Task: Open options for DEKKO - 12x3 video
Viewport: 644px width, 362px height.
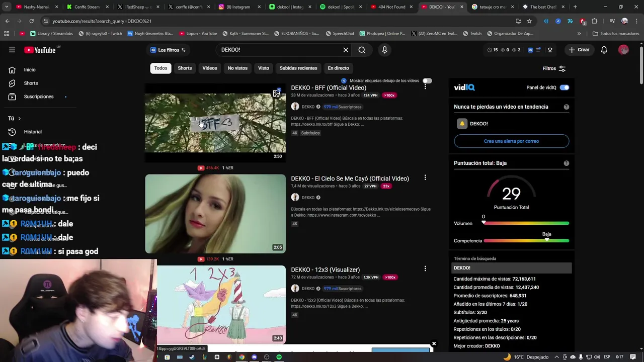Action: coord(425,269)
